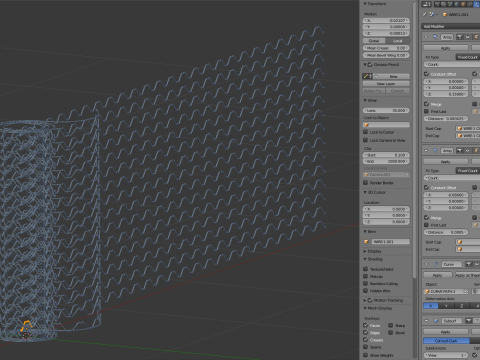This screenshot has width=480, height=360.
Task: Open the Object properties tab icon
Action: pyautogui.click(x=463, y=4)
